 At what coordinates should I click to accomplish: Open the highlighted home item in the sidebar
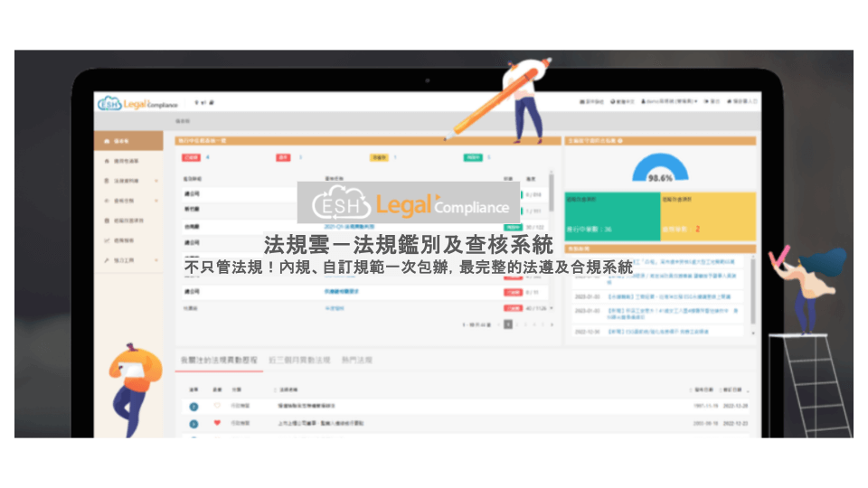click(x=128, y=141)
